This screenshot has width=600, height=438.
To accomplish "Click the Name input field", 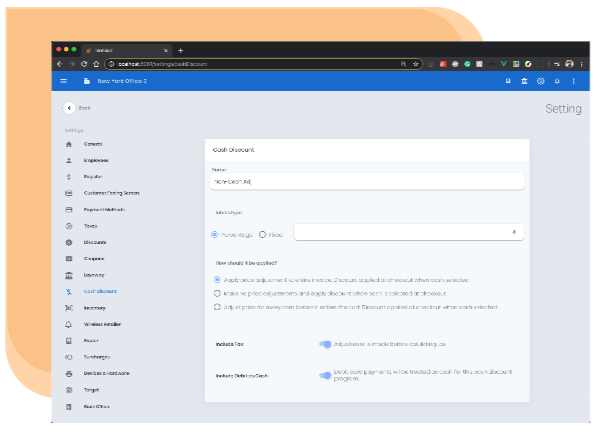I will tap(367, 182).
